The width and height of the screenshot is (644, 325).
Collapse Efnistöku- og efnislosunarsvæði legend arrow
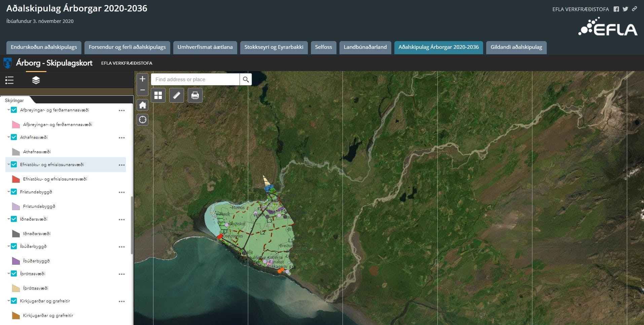8,164
